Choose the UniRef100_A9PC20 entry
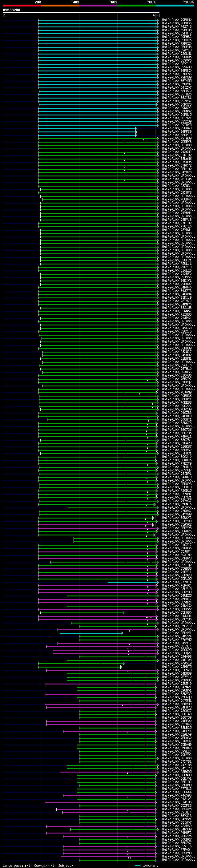Screen dimensions: 197x868 click(177, 43)
